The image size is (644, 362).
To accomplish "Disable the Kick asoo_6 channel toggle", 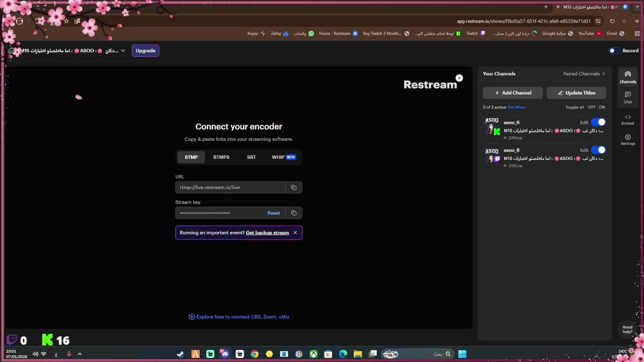I will point(599,122).
